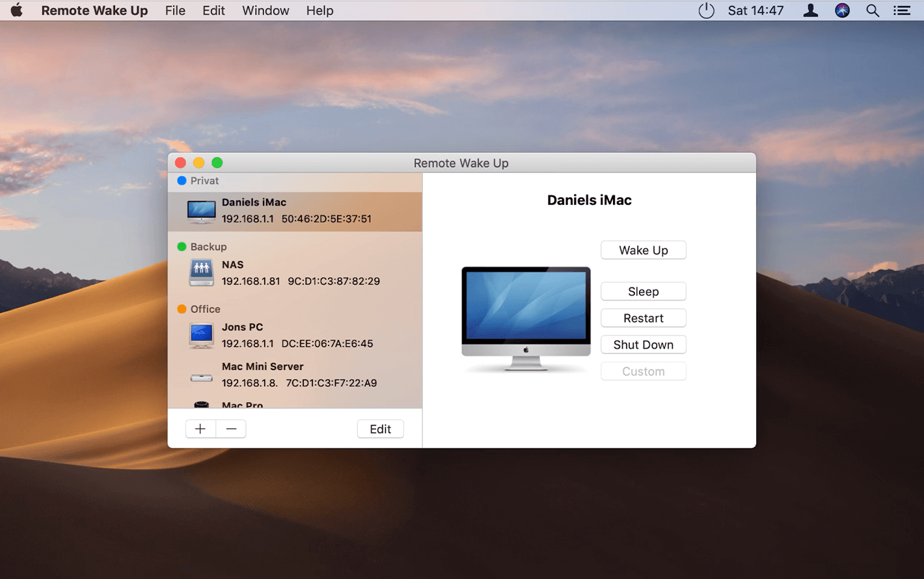The width and height of the screenshot is (924, 579).
Task: Select the Mac Mini Server entry name
Action: click(x=262, y=366)
